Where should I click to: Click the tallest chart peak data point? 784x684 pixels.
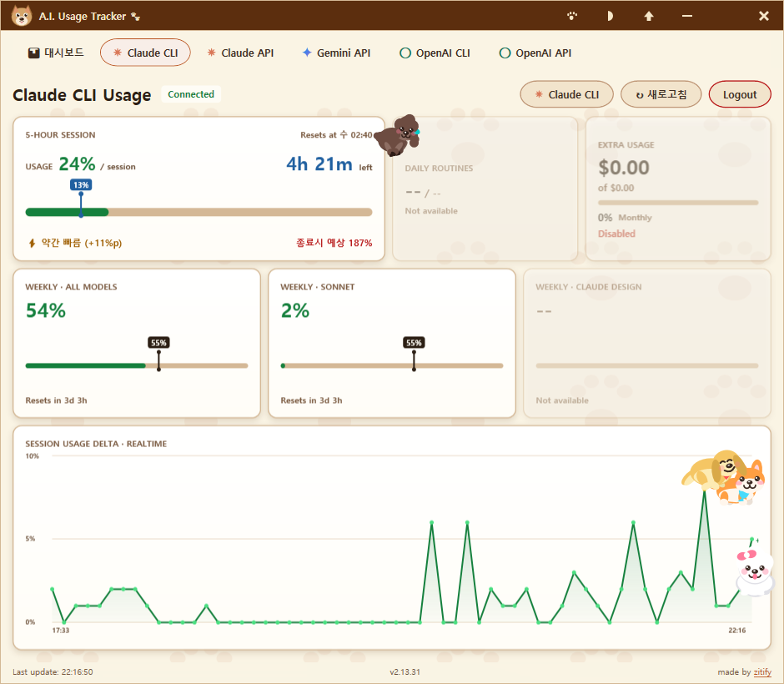coord(704,491)
